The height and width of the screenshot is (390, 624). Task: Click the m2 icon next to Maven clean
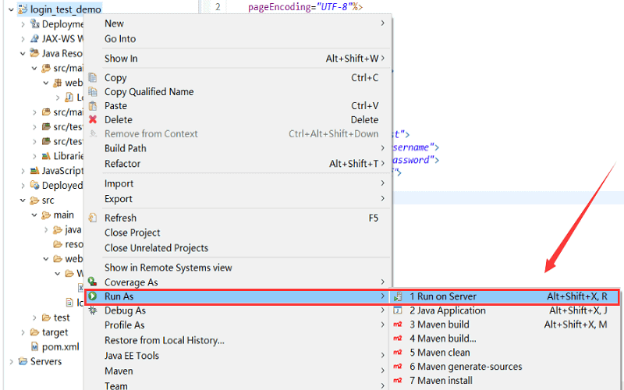(x=398, y=352)
